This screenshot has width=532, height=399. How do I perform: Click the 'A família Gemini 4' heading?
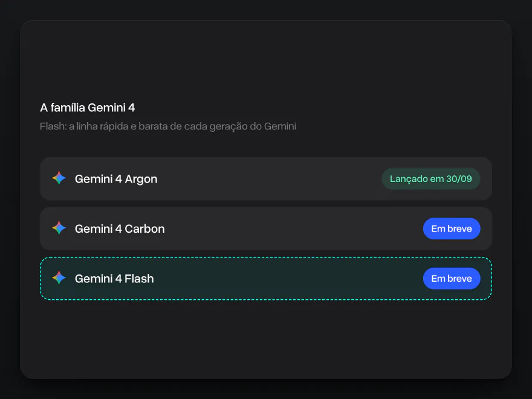click(x=88, y=108)
